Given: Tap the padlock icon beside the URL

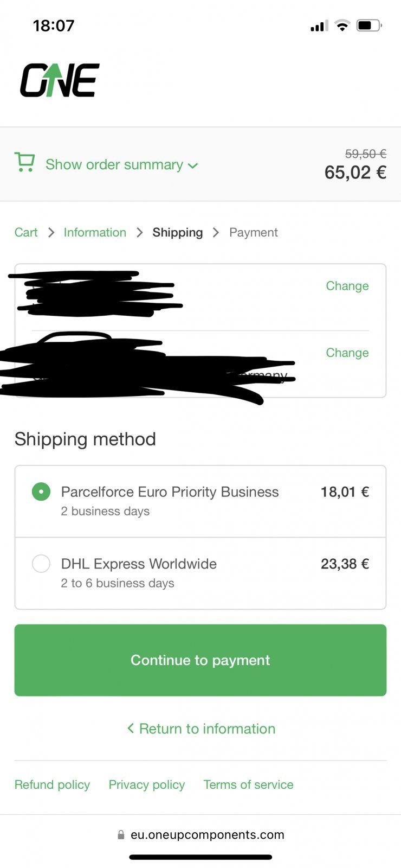Looking at the screenshot, I should coord(121,835).
